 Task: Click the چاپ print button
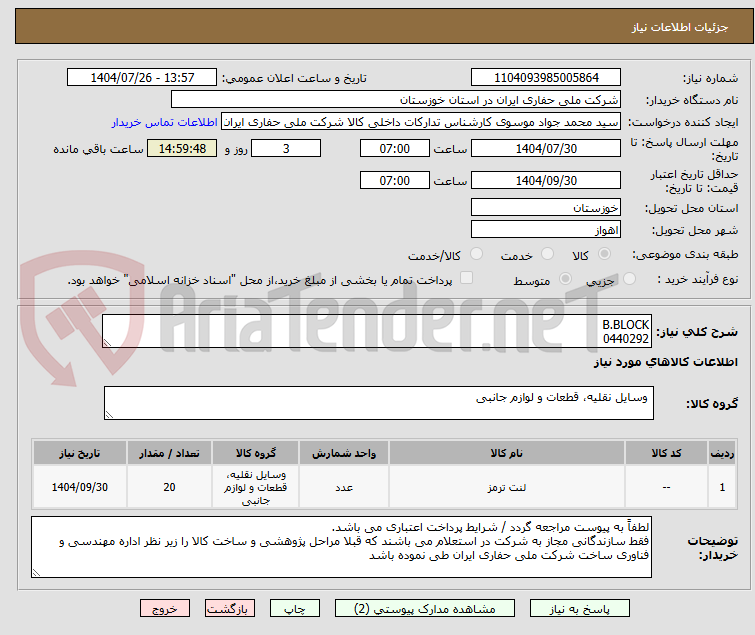(295, 609)
